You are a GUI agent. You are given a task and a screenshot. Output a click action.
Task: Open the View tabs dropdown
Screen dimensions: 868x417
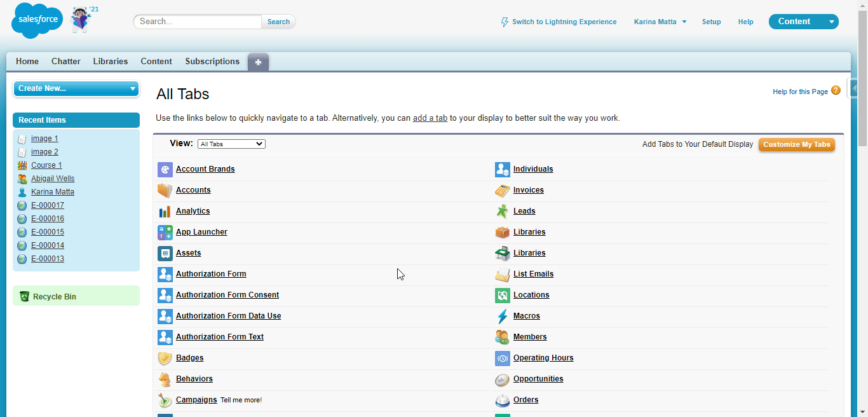pos(231,144)
